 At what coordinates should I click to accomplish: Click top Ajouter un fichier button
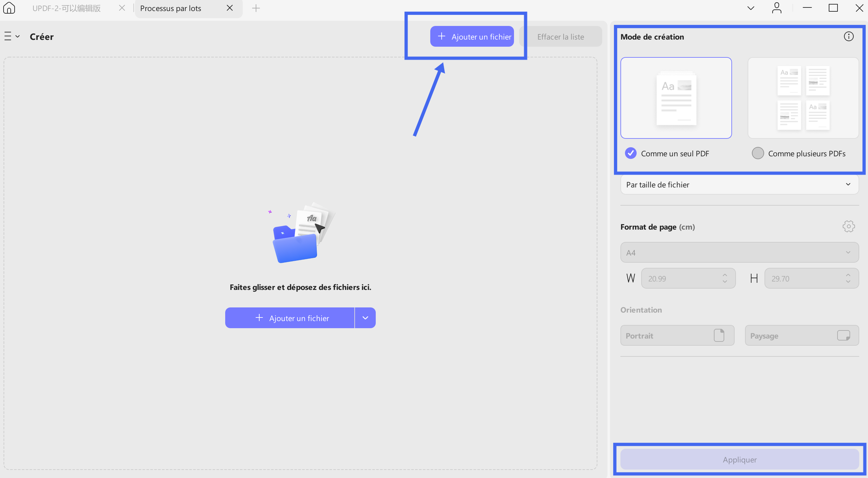click(x=472, y=36)
